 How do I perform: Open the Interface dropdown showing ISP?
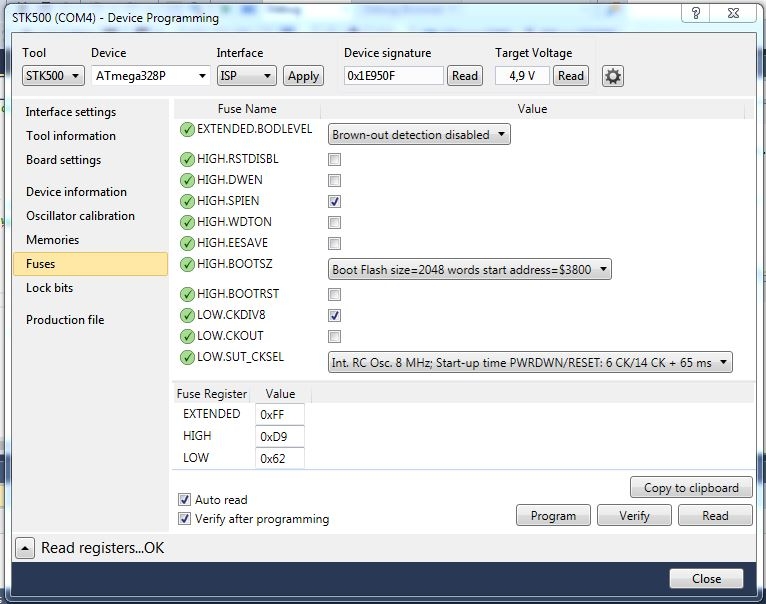click(247, 76)
